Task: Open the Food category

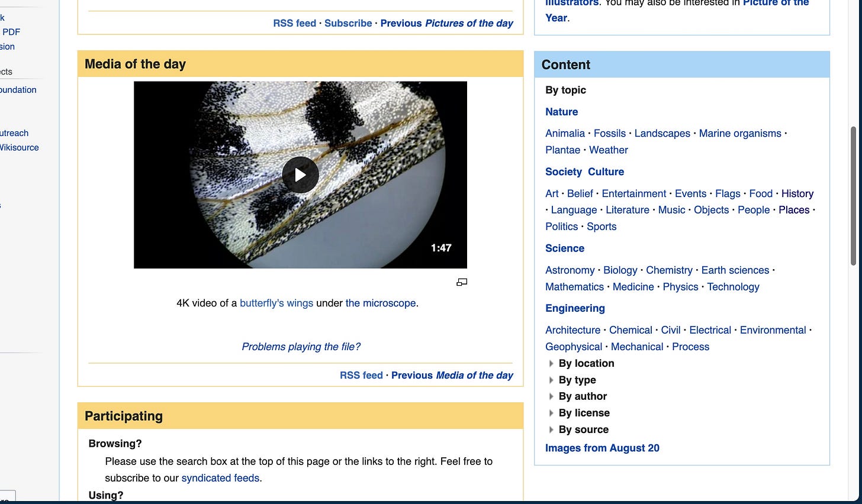Action: 761,193
